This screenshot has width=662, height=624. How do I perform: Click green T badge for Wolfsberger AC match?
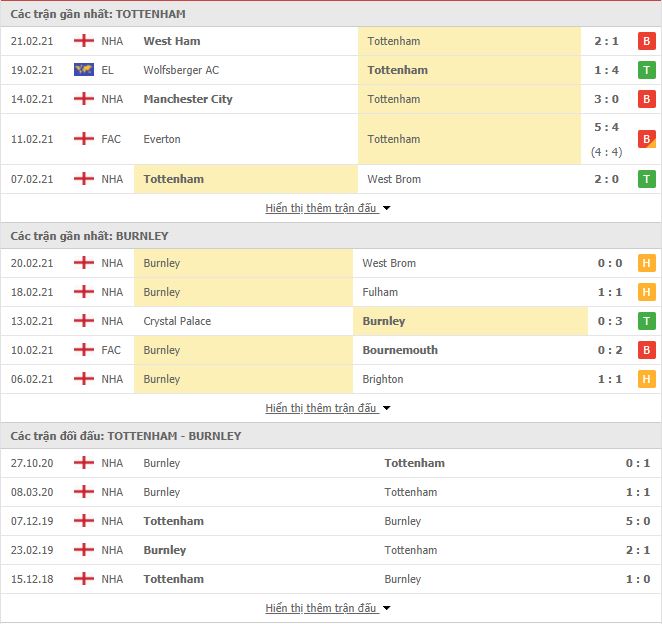[646, 70]
